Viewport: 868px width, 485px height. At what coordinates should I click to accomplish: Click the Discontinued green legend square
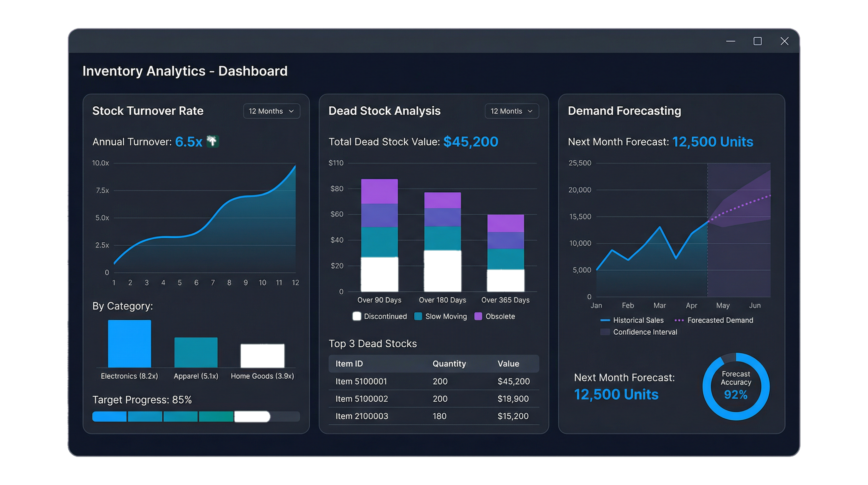click(x=356, y=316)
